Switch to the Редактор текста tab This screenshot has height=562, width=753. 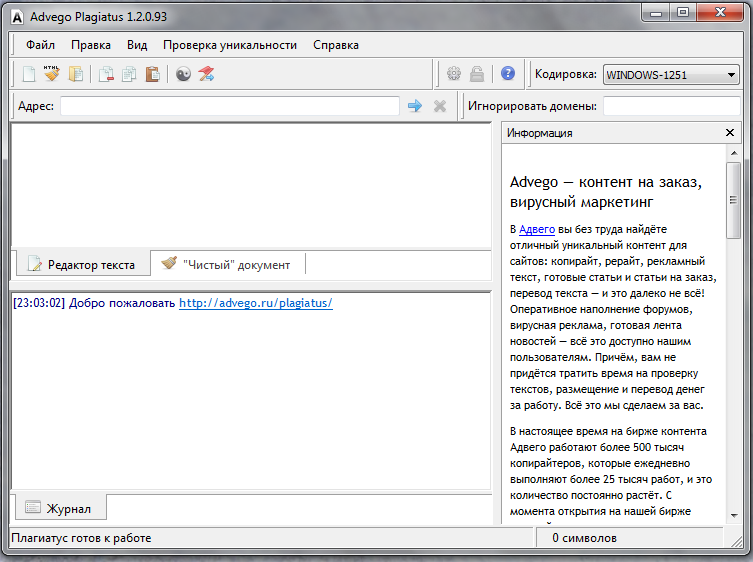click(83, 264)
